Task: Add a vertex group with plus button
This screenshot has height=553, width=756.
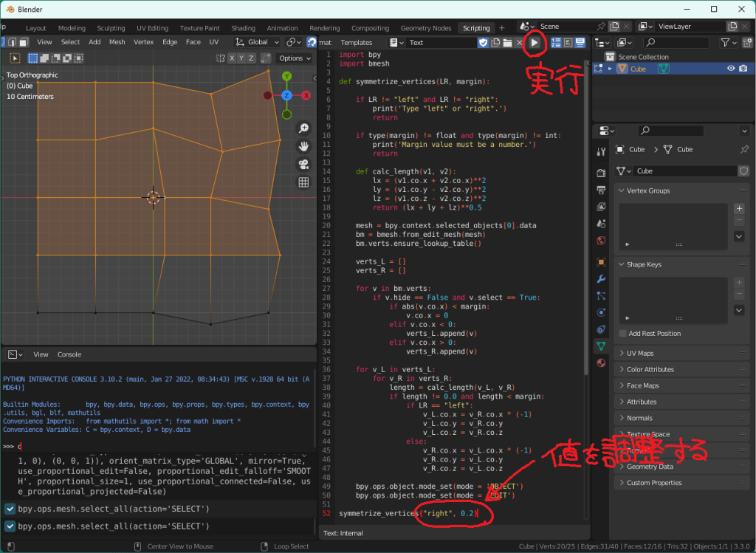Action: (739, 209)
